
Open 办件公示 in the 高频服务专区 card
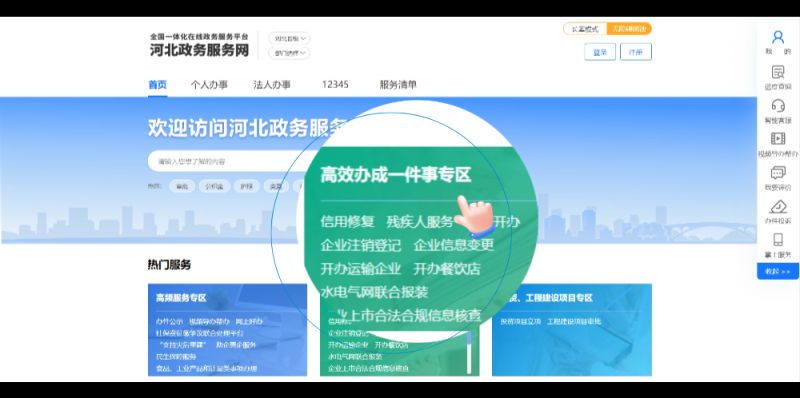pyautogui.click(x=169, y=322)
